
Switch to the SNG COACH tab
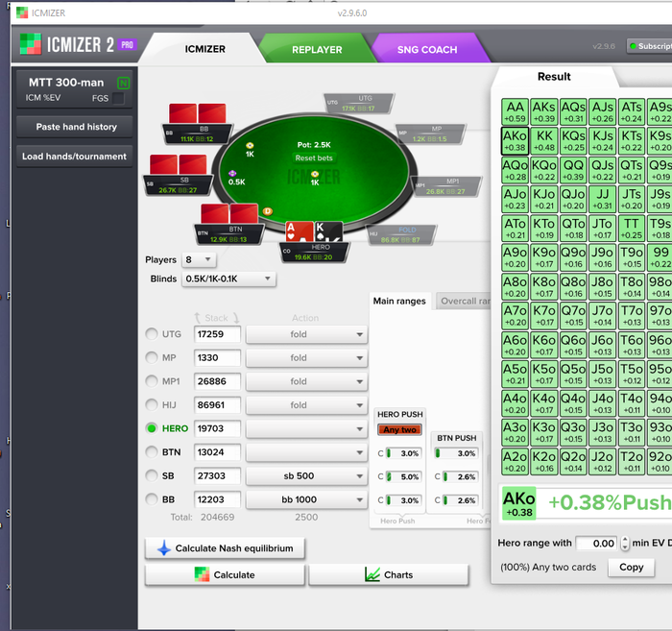pyautogui.click(x=427, y=50)
